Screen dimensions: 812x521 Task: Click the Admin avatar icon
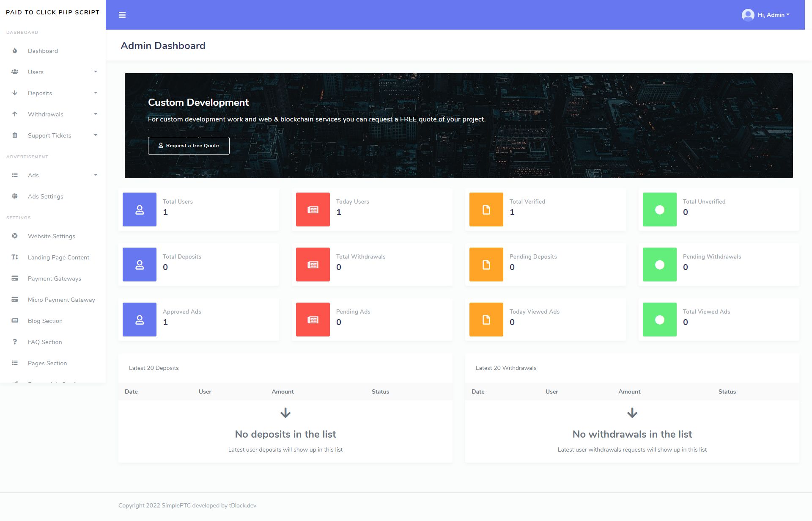(x=748, y=15)
